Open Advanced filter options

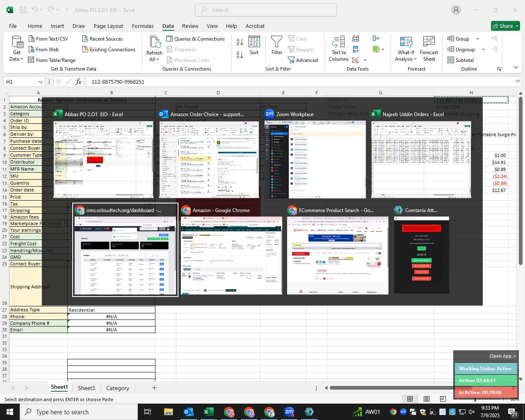coord(303,60)
